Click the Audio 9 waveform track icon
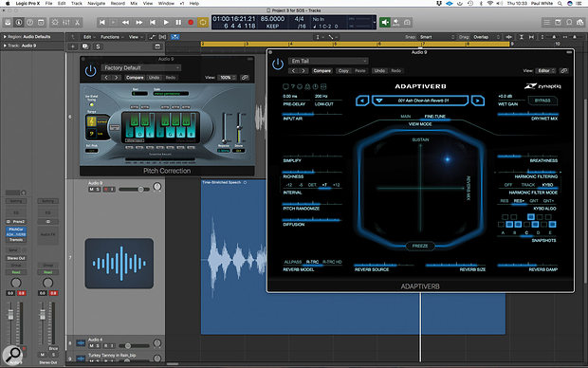The height and width of the screenshot is (368, 588). tap(119, 264)
